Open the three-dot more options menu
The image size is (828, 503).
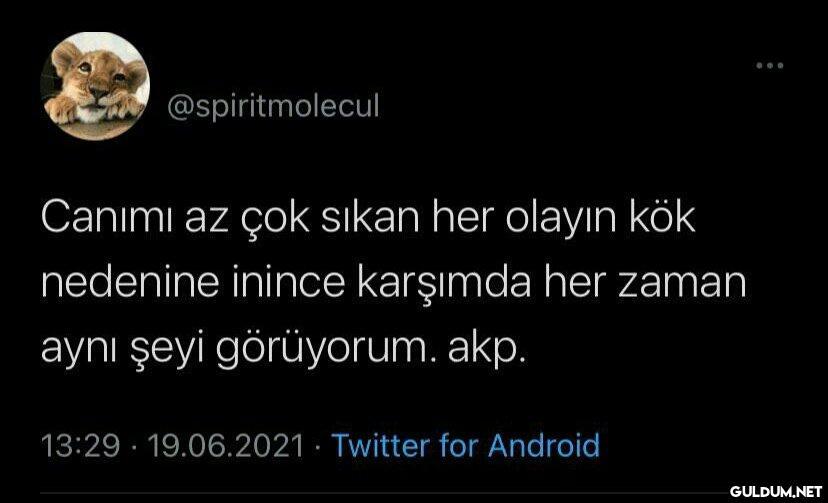coord(769,66)
